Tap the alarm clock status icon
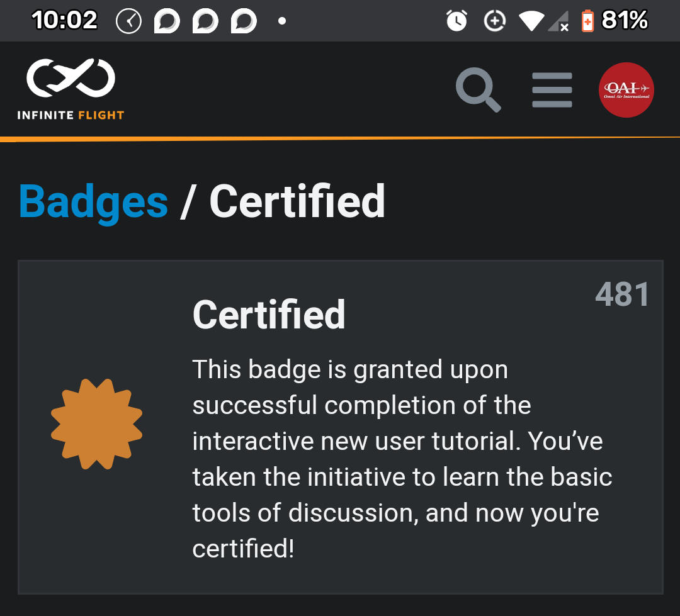The height and width of the screenshot is (616, 680). coord(456,21)
